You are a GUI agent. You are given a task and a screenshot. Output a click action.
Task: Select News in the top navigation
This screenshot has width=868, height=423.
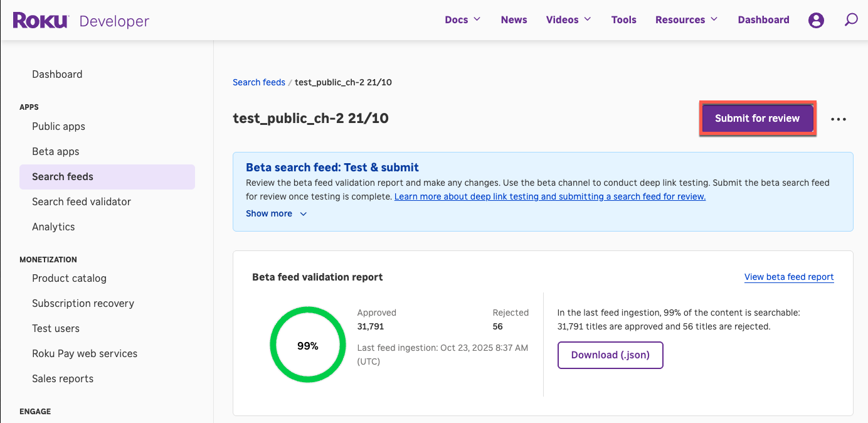[x=514, y=19]
